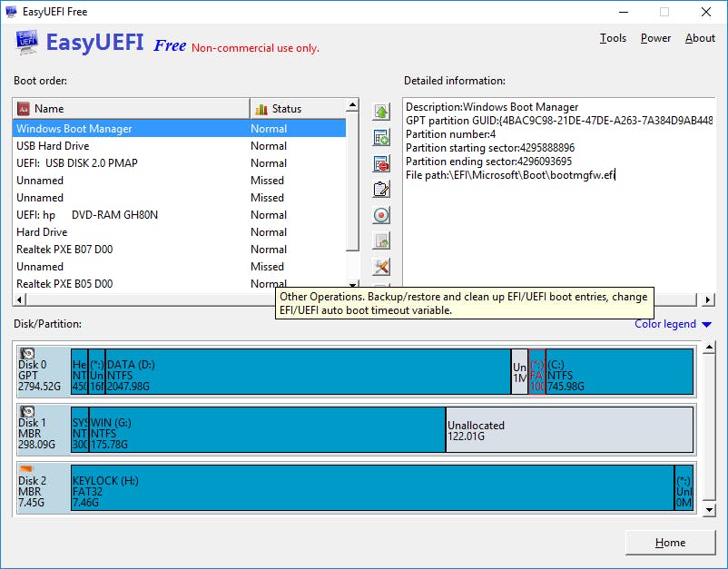
Task: Select the Unallocated 122.01G space
Action: 570,430
